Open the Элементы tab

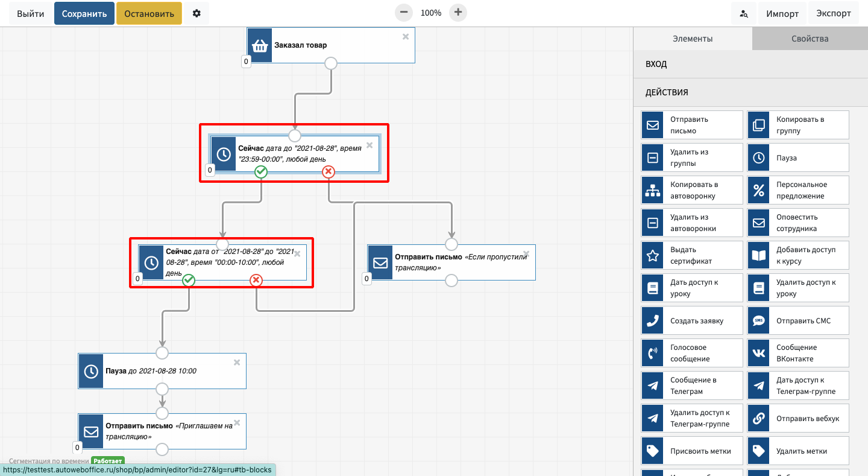coord(693,39)
